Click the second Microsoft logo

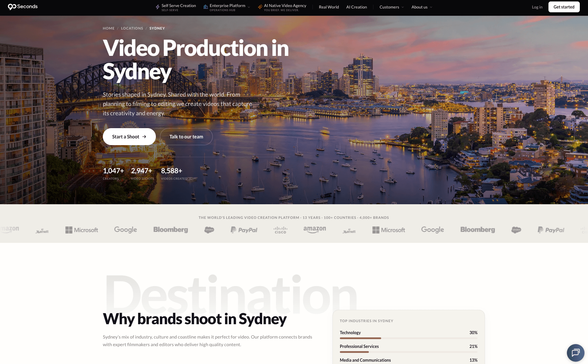pos(389,230)
